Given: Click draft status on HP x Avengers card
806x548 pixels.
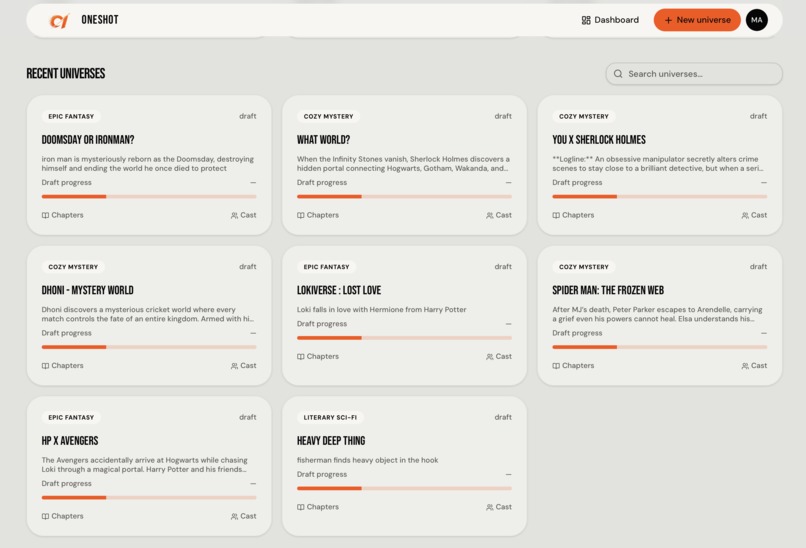Looking at the screenshot, I should 247,417.
